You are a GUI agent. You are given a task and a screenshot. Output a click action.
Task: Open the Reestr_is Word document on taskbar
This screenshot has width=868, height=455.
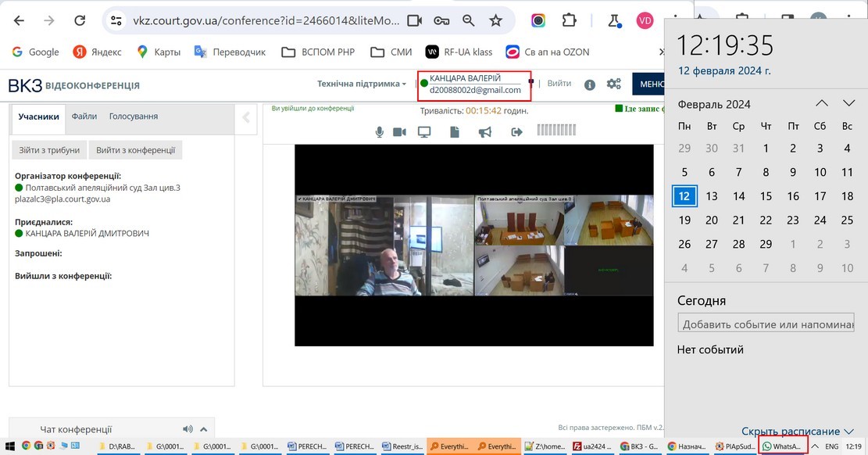point(402,446)
